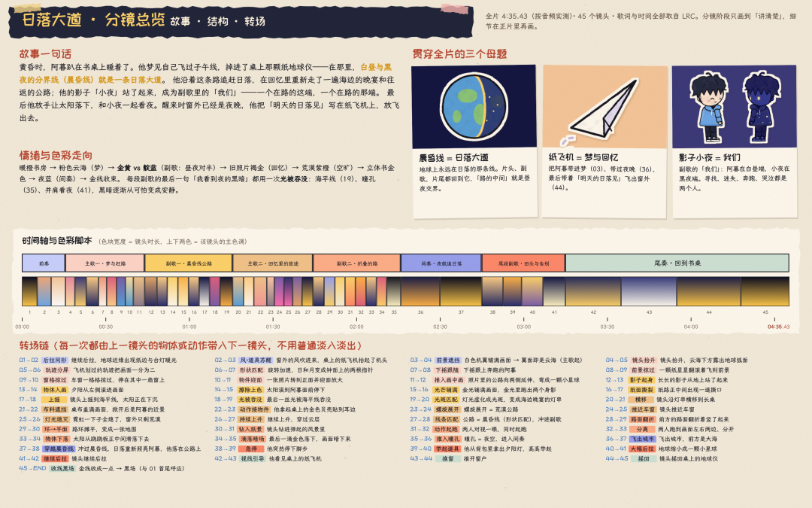812x508 pixels.
Task: Click the 纸面撕裂 transition tag
Action: coord(641,390)
